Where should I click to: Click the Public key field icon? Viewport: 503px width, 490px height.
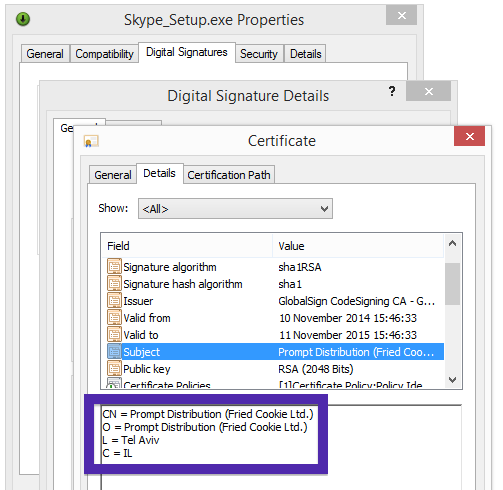(x=114, y=369)
